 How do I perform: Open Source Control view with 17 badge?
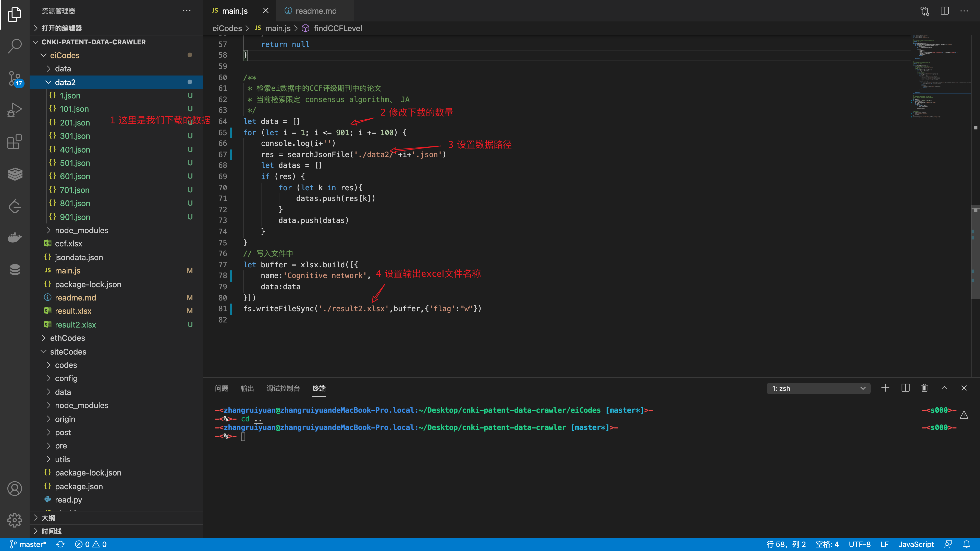click(x=15, y=78)
